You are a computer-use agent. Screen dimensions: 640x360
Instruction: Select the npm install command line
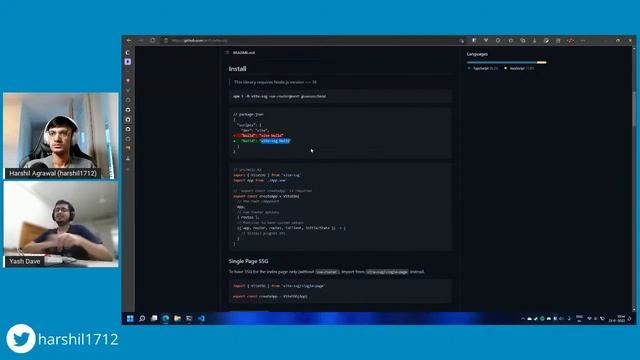pos(280,96)
